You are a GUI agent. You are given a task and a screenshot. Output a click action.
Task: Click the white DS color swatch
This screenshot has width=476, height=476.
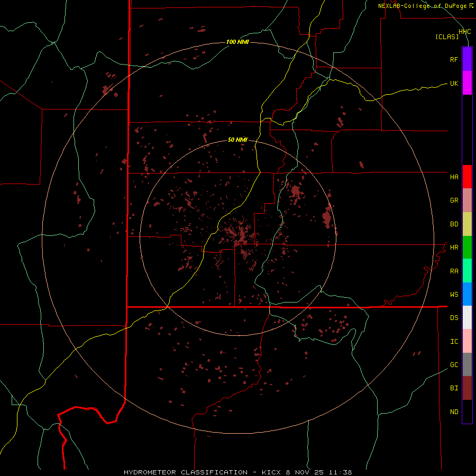point(467,317)
